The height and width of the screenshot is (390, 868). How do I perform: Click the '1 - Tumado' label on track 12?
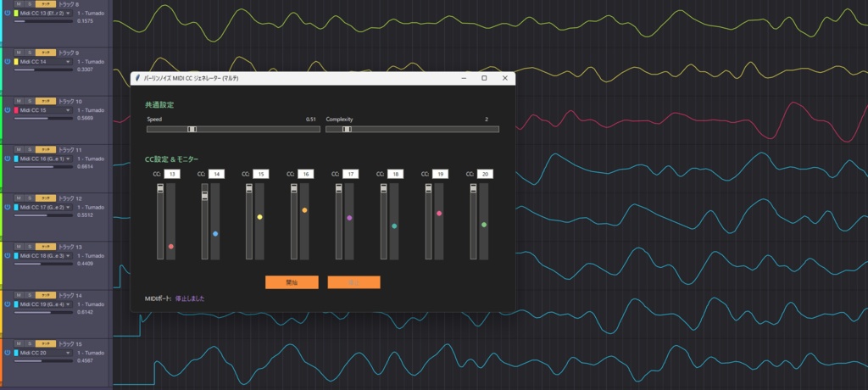(x=91, y=207)
